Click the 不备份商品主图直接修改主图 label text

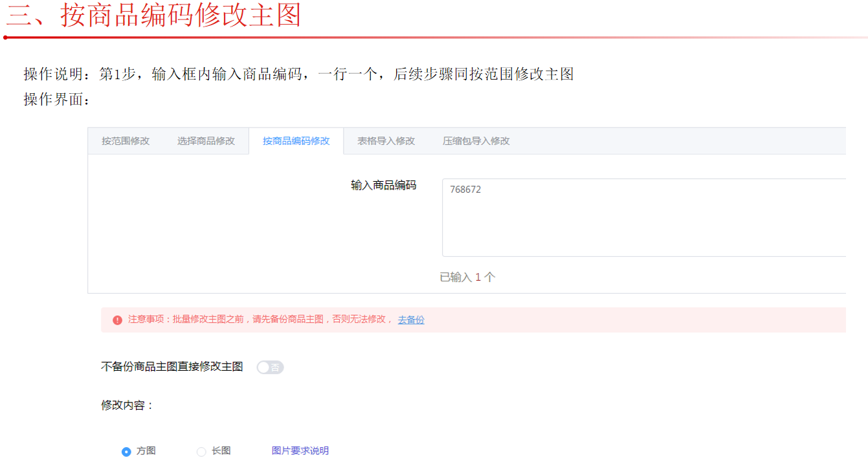coord(172,367)
